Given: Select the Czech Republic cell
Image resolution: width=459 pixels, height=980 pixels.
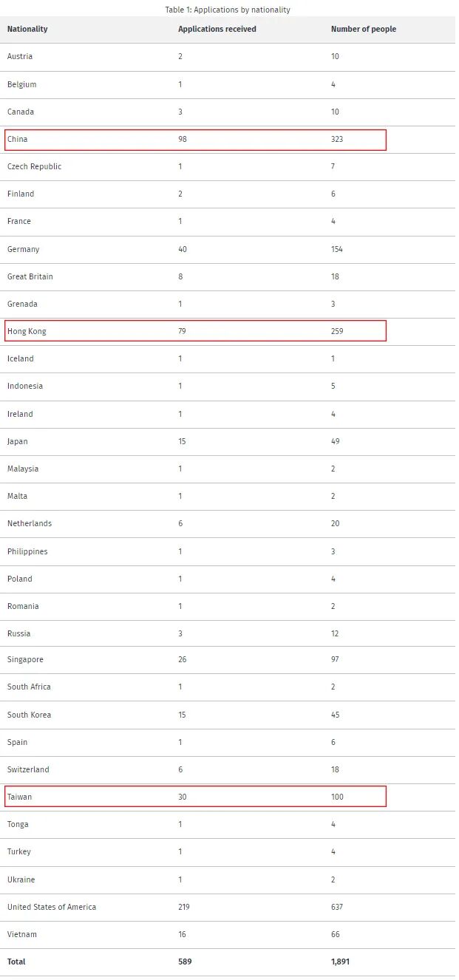Looking at the screenshot, I should click(x=34, y=166).
